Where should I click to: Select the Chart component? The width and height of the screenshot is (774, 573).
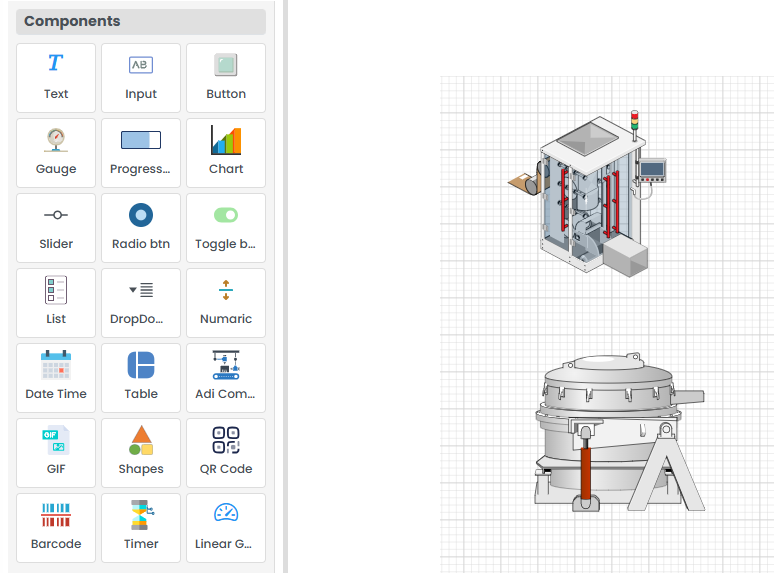click(226, 153)
